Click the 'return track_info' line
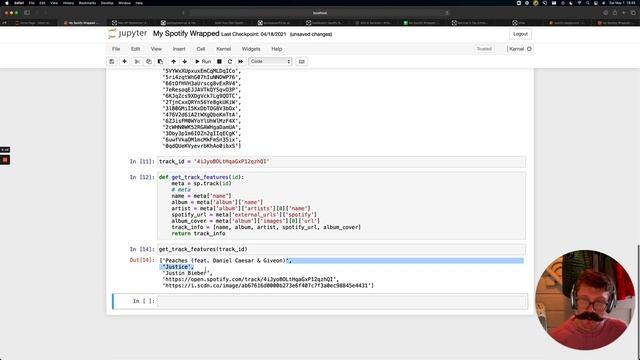 tap(198, 233)
